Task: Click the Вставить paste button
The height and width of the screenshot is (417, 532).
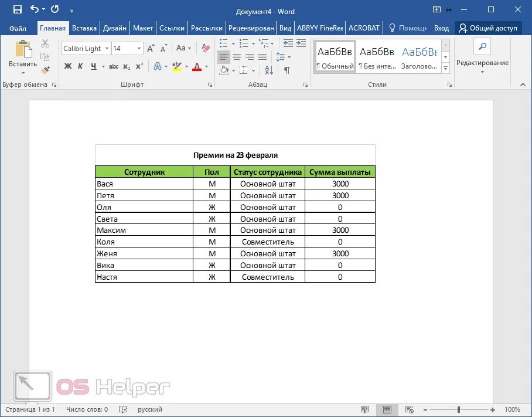Action: 23,57
